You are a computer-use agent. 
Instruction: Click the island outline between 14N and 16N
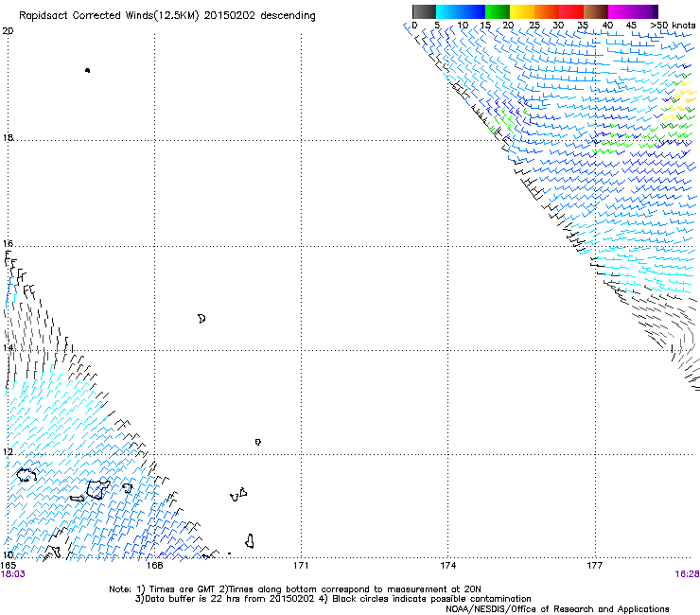click(x=201, y=319)
